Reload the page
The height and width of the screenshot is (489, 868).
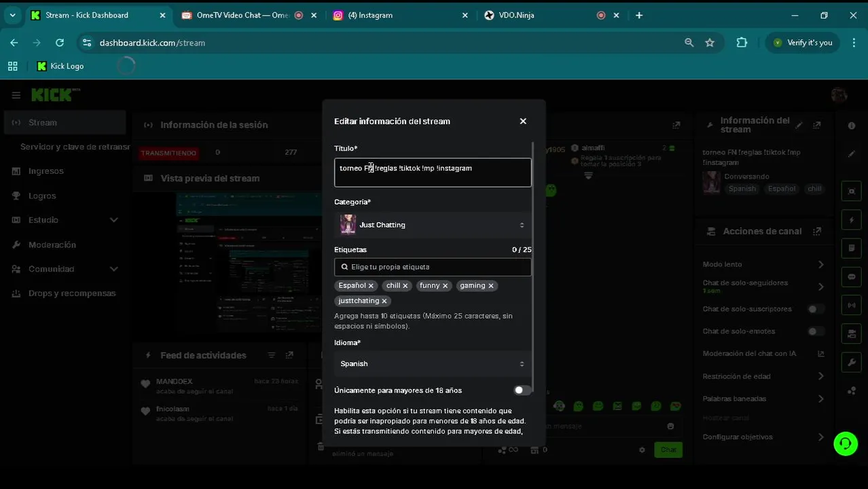[x=60, y=43]
